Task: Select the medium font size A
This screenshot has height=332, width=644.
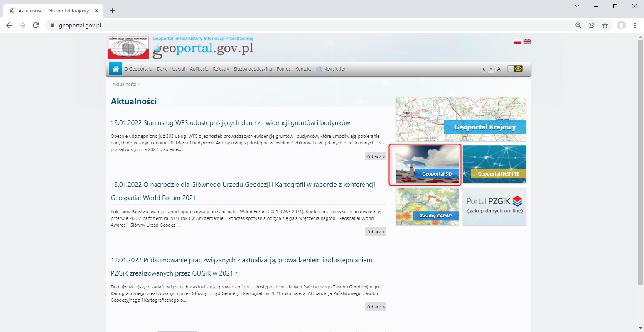Action: point(491,69)
